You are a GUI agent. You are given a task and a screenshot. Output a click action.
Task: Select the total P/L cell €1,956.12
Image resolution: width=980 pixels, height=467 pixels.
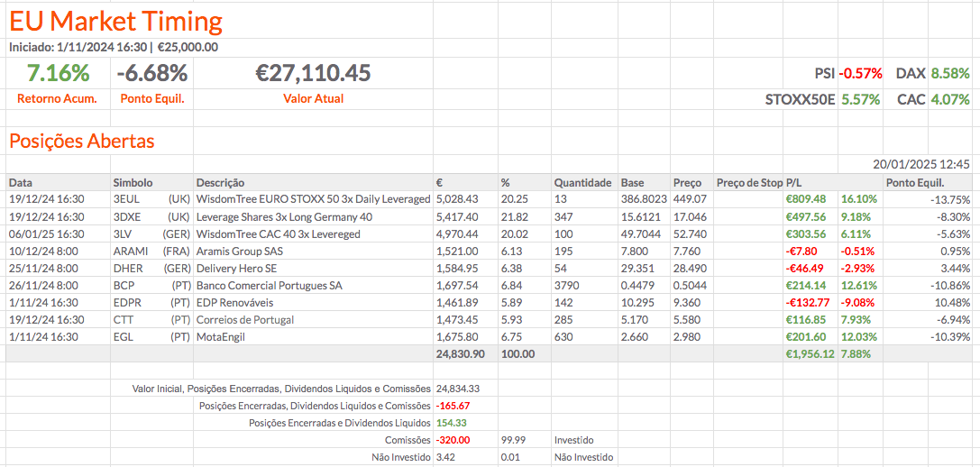point(807,353)
